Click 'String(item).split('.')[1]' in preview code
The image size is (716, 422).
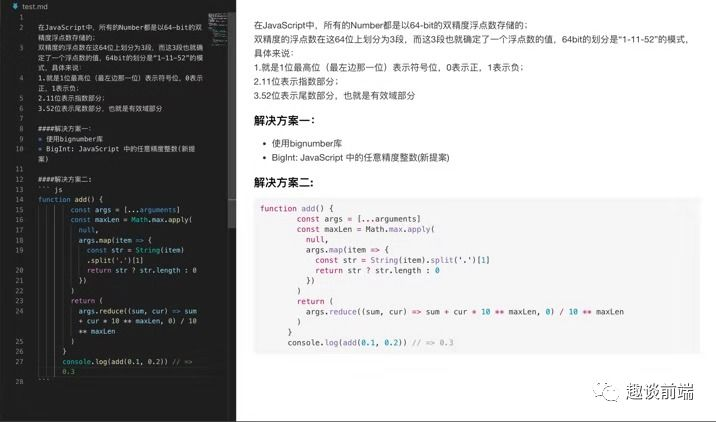click(x=430, y=260)
